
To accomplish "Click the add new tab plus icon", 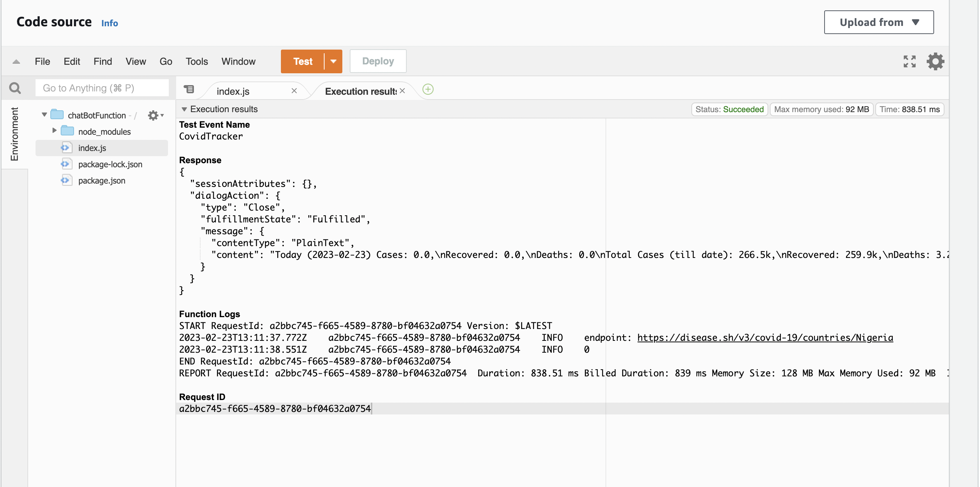I will point(428,90).
